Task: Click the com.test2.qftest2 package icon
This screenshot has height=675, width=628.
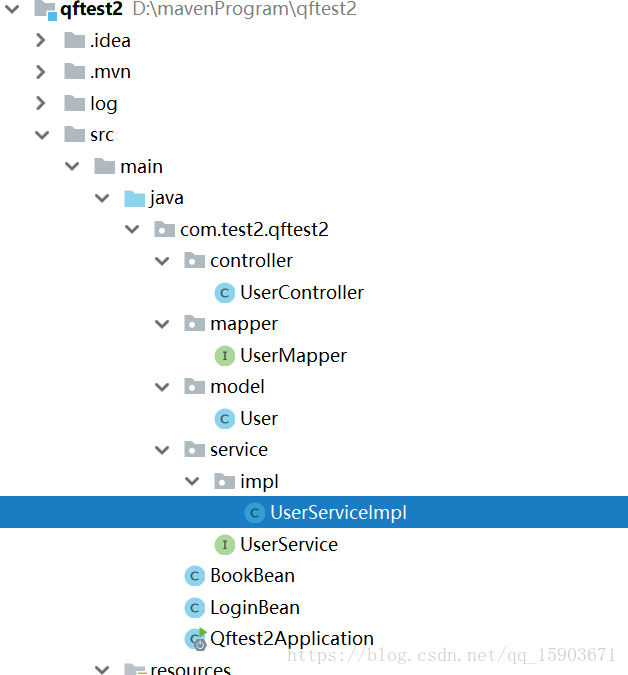Action: (164, 229)
